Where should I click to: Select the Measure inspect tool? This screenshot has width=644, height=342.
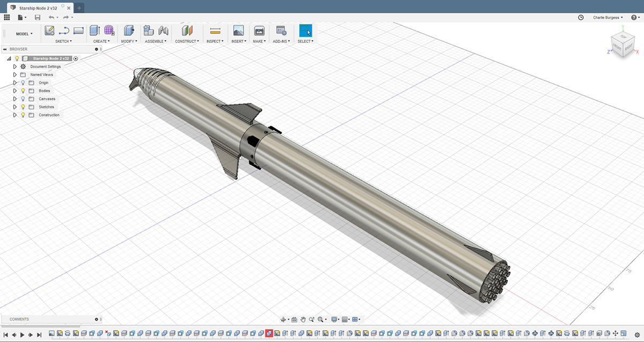tap(215, 31)
